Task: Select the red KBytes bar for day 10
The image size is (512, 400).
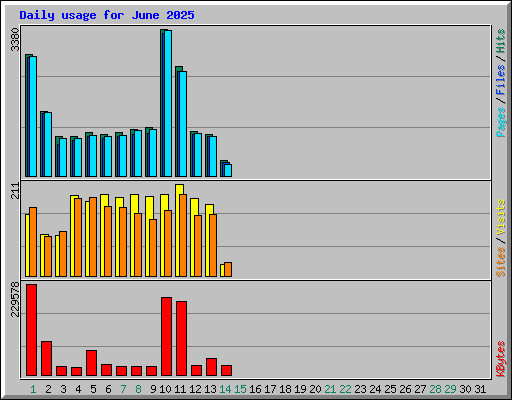Action: point(166,337)
